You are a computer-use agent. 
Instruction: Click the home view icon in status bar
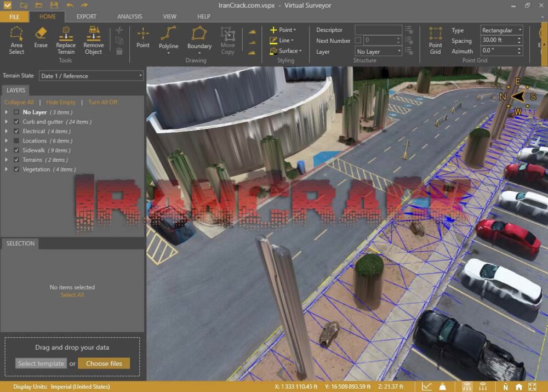click(519, 387)
